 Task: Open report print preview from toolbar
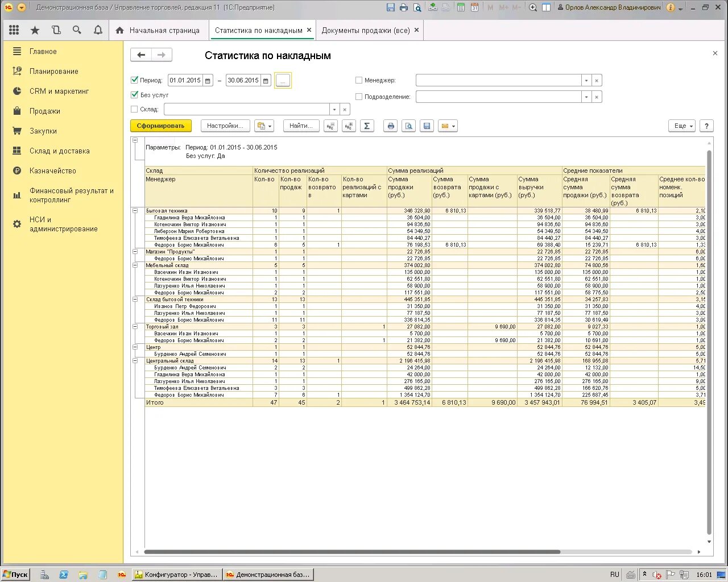pos(408,126)
